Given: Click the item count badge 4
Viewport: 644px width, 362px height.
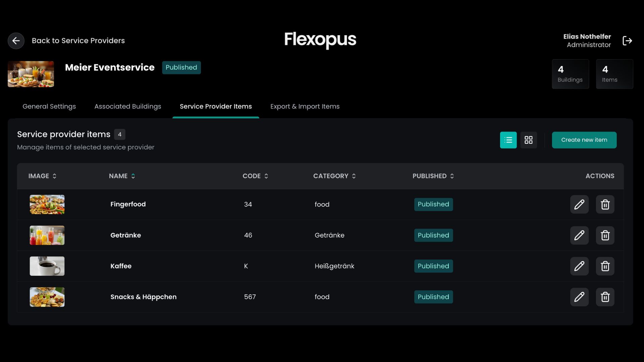Looking at the screenshot, I should [x=120, y=134].
